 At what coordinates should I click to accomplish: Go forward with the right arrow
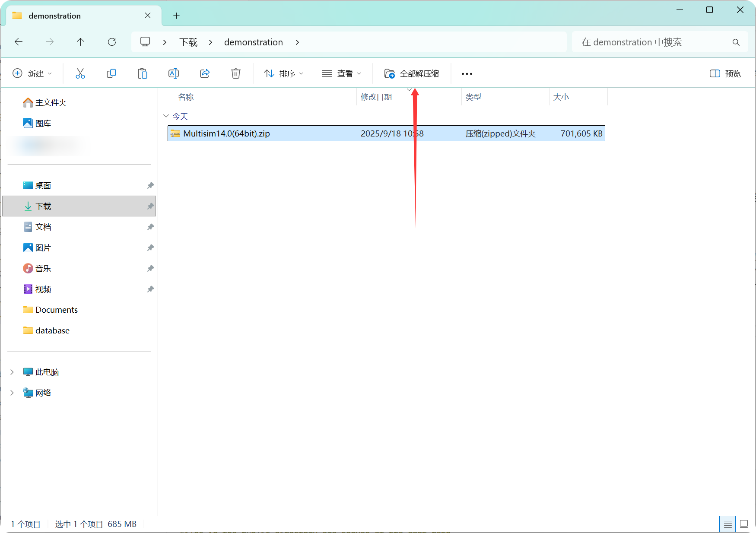click(x=50, y=42)
